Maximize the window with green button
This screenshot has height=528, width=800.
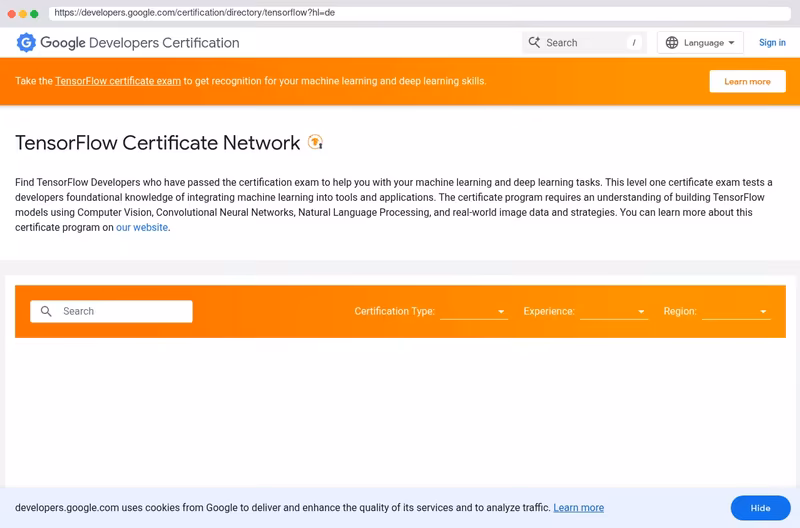(x=34, y=14)
